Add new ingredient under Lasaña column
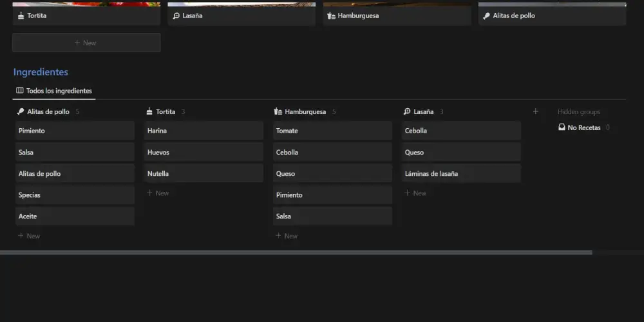Image resolution: width=644 pixels, height=322 pixels. coord(415,193)
